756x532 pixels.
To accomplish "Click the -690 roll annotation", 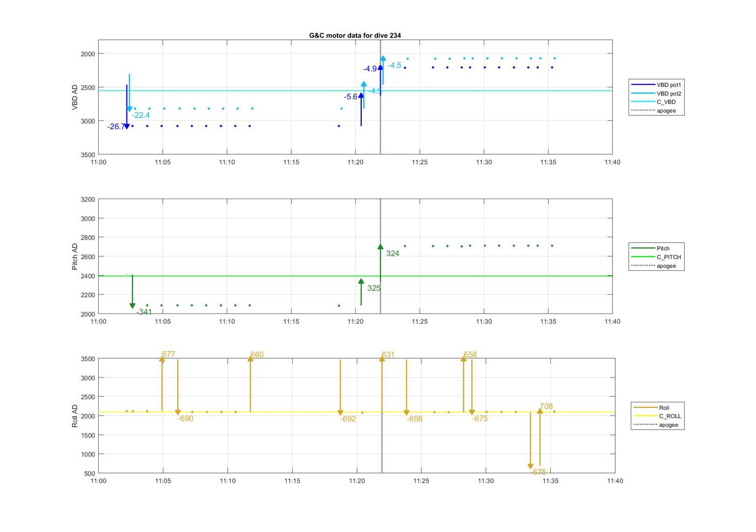I will (185, 418).
